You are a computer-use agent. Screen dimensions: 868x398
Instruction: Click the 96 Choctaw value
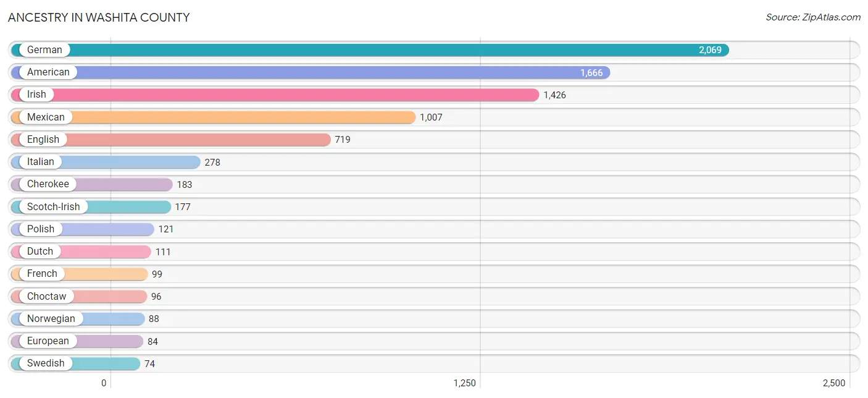coord(156,297)
